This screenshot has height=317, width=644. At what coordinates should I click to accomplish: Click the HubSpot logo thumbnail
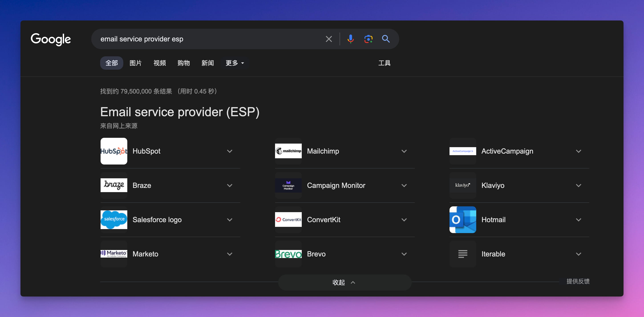pyautogui.click(x=114, y=151)
